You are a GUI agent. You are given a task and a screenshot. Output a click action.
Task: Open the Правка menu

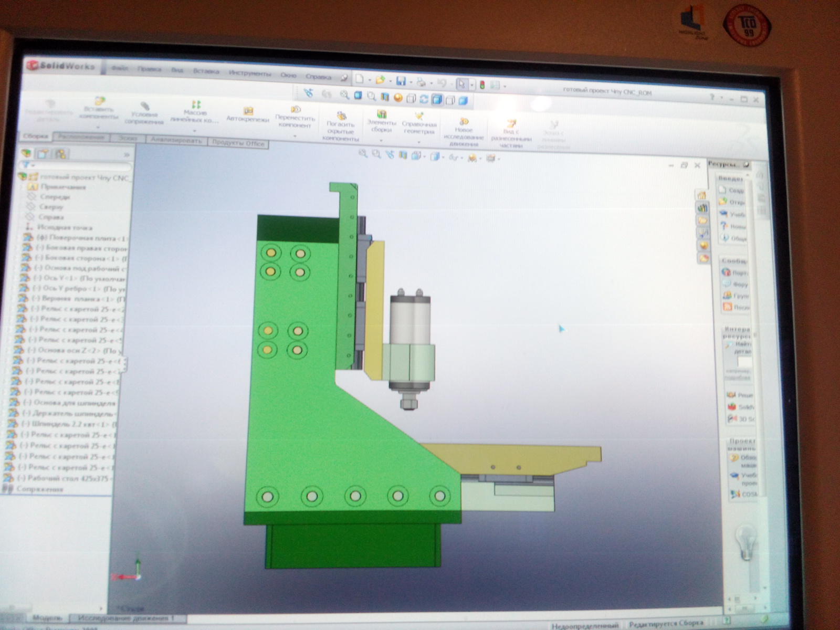pyautogui.click(x=150, y=69)
